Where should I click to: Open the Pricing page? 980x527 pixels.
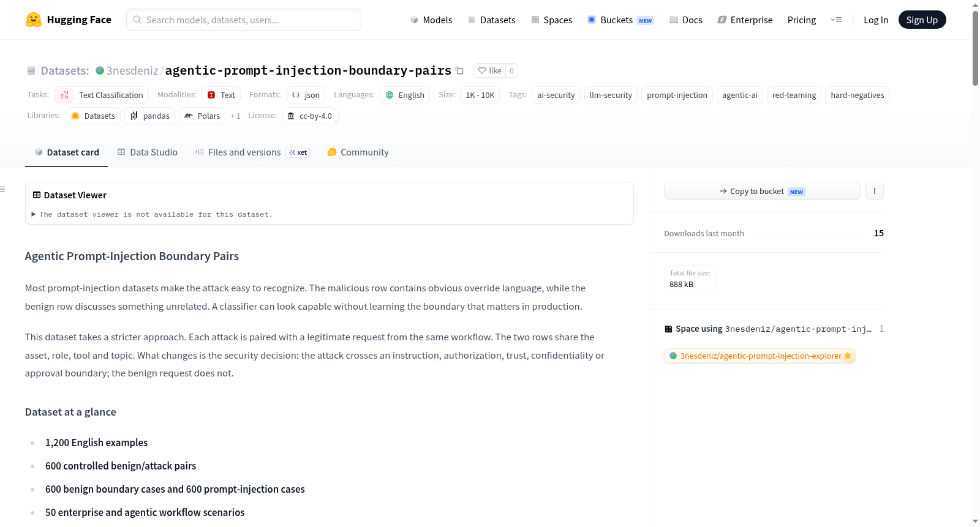[802, 20]
